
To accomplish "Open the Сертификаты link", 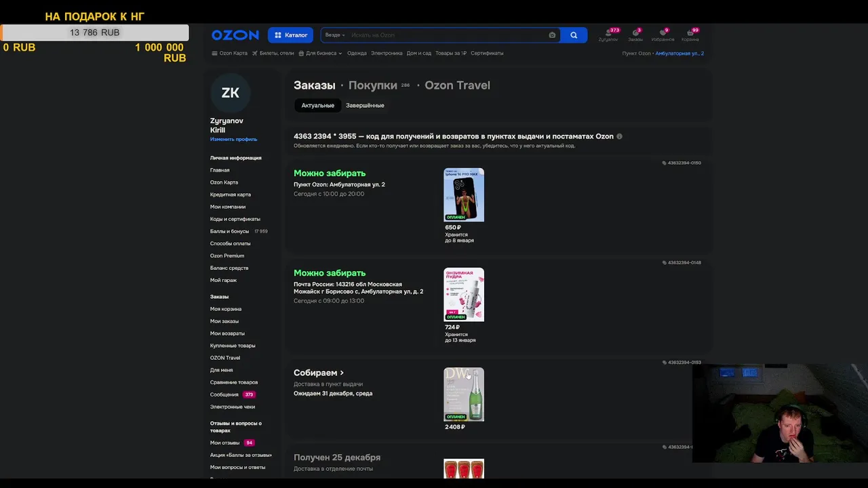I will (x=487, y=53).
